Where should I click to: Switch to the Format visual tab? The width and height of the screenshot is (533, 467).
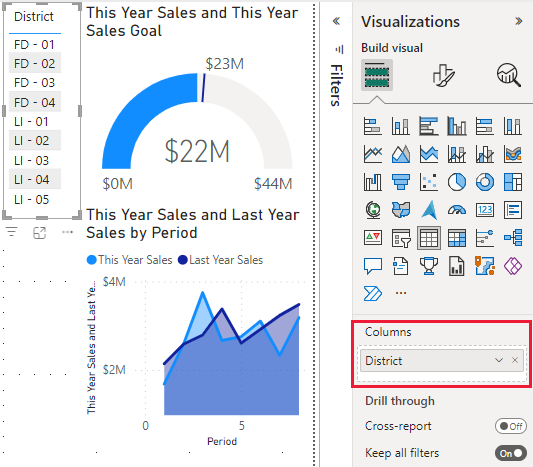443,75
